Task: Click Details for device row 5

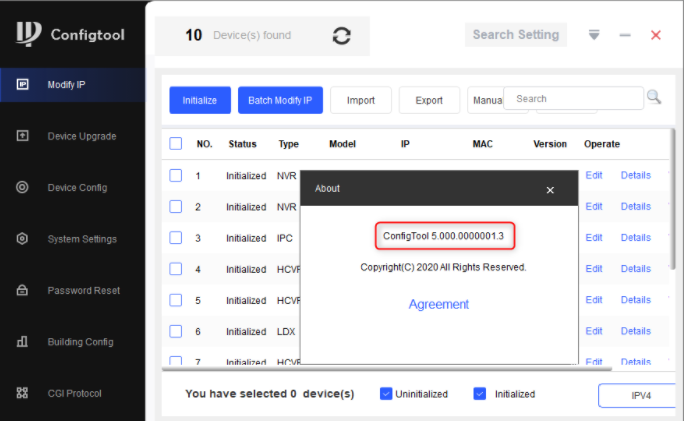Action: point(636,300)
